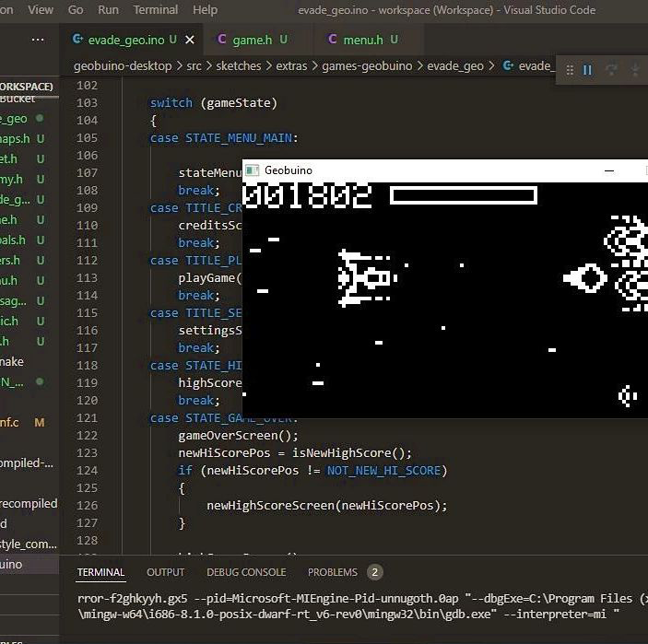Open the Go menu
Image resolution: width=648 pixels, height=644 pixels.
tap(76, 9)
